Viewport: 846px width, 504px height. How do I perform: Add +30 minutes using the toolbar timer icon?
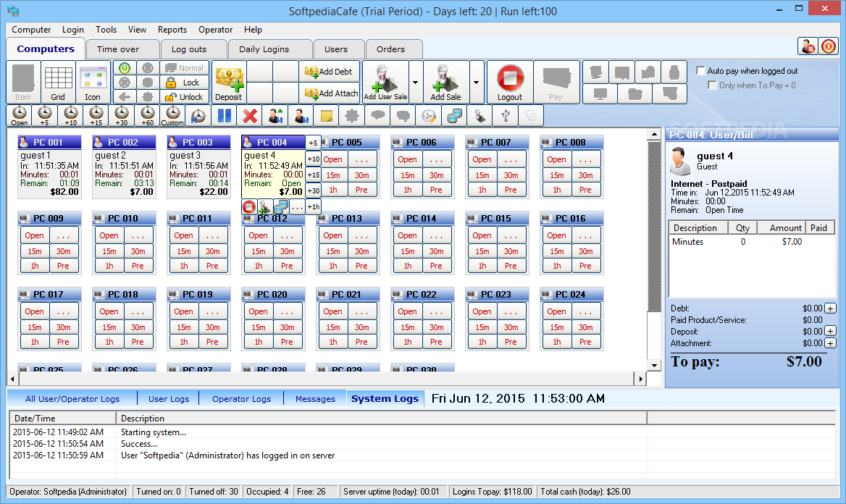(x=122, y=115)
